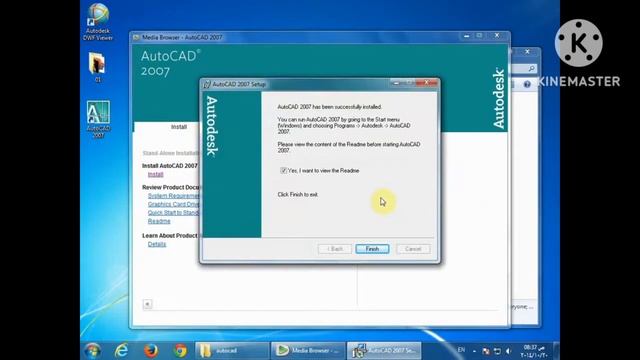This screenshot has height=360, width=640.
Task: Close the AutoCAD 2007 Setup dialog
Action: click(x=426, y=83)
